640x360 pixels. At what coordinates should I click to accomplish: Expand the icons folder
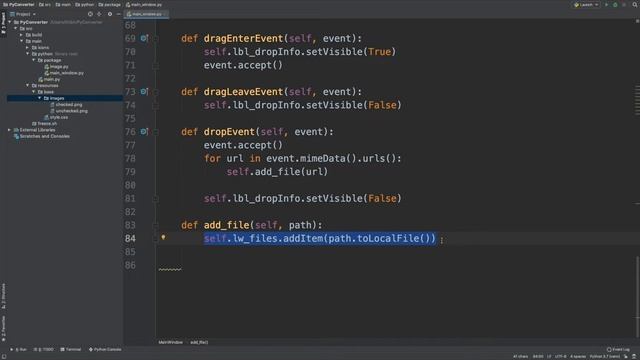(28, 47)
